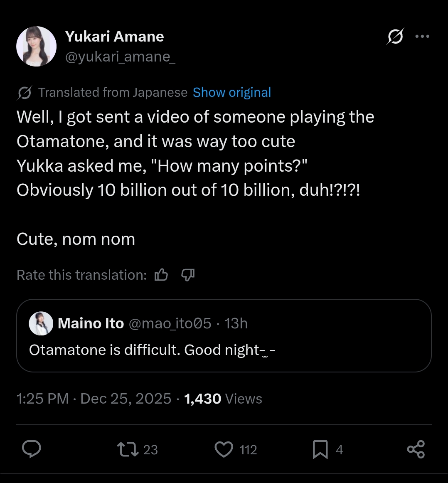The height and width of the screenshot is (483, 448).
Task: Click the Maino Ito name in quote
Action: (x=91, y=323)
